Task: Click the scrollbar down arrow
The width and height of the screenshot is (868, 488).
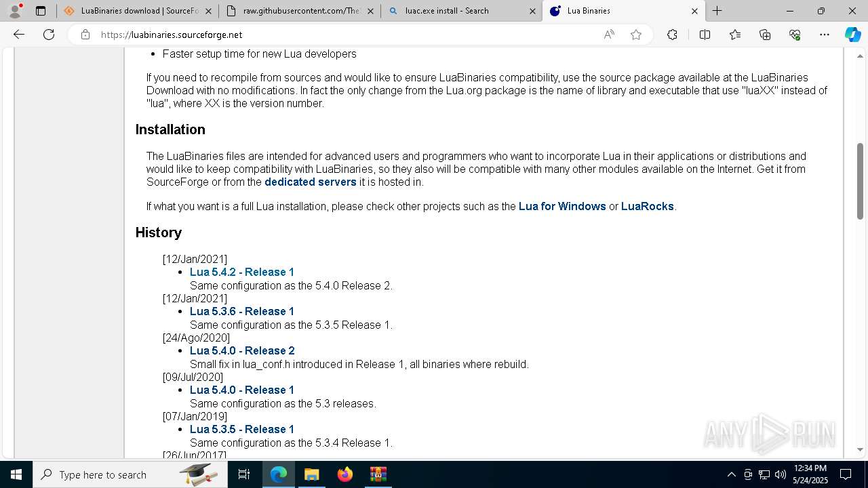Action: click(860, 449)
